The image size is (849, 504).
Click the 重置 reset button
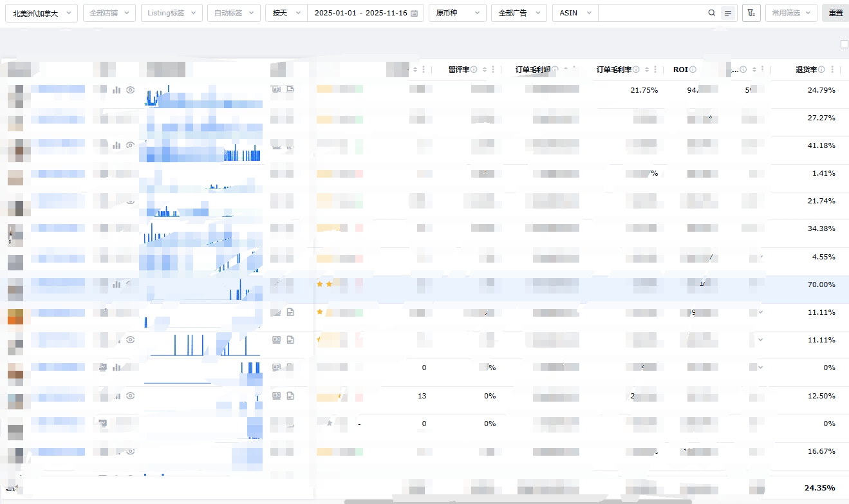835,13
